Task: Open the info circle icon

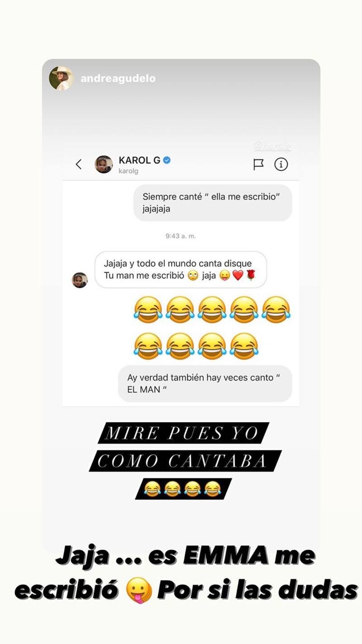Action: (x=281, y=164)
